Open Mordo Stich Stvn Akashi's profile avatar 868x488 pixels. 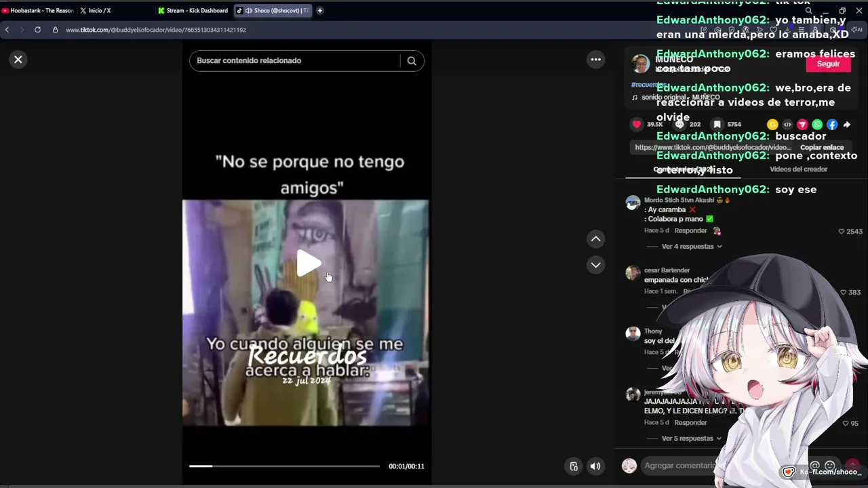[x=633, y=203]
